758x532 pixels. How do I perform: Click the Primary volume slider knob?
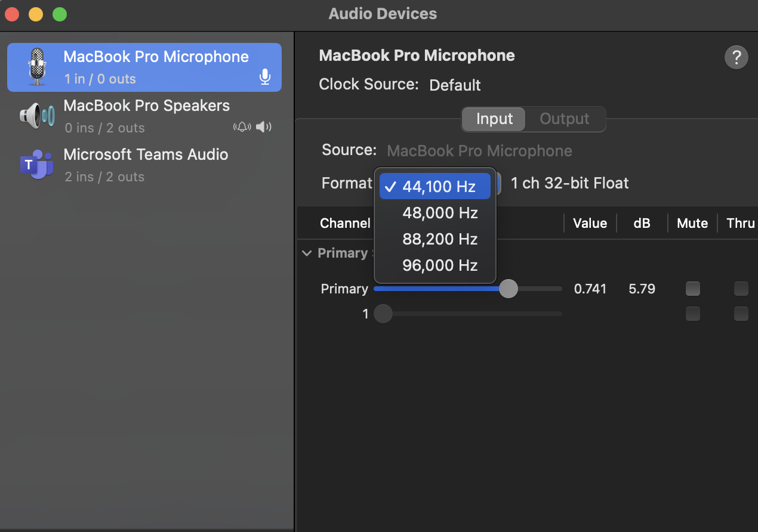(508, 289)
